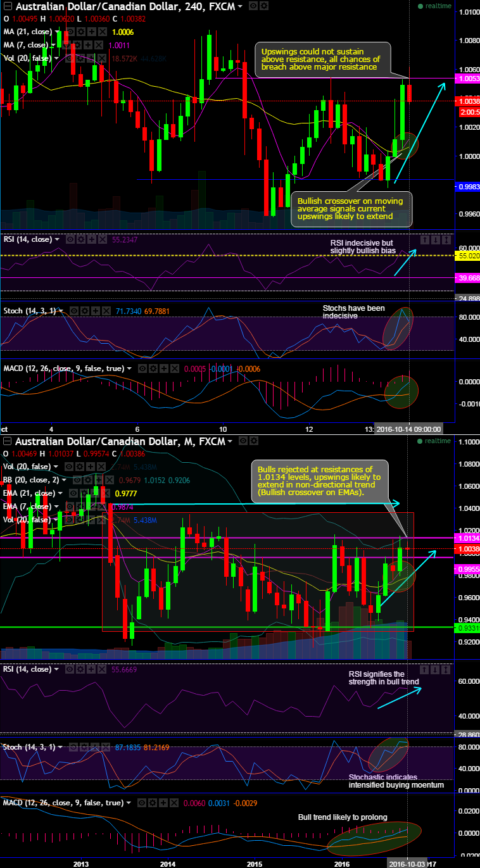Remove the MA (7, close) indicator
This screenshot has width=480, height=868.
pos(99,45)
